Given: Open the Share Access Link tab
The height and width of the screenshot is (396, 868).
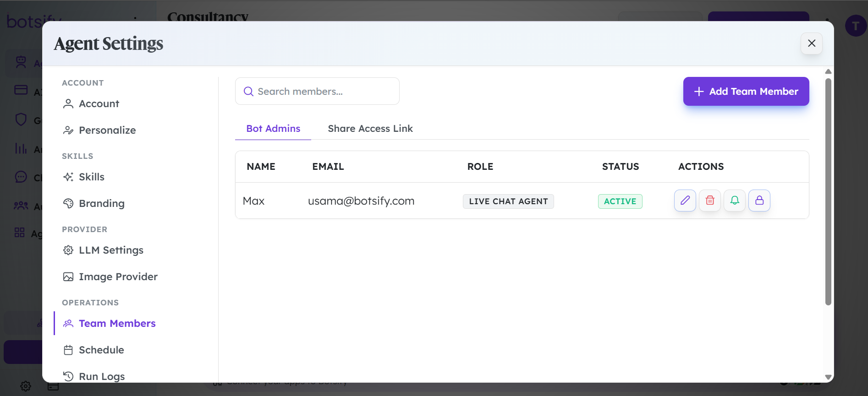Looking at the screenshot, I should (x=370, y=129).
